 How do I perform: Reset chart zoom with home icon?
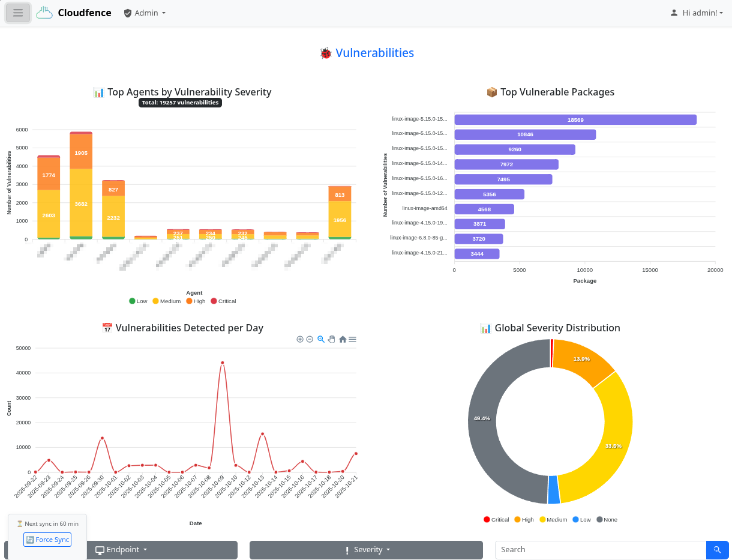pos(343,339)
